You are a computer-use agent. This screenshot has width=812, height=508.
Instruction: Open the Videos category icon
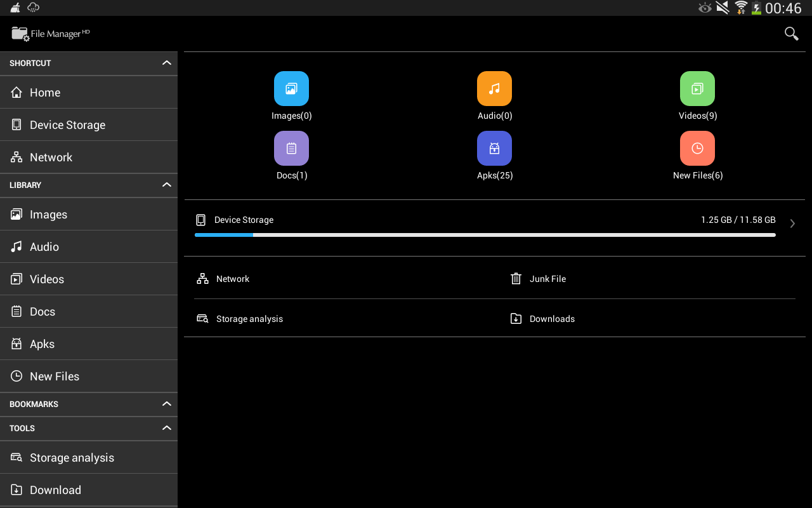pos(697,88)
